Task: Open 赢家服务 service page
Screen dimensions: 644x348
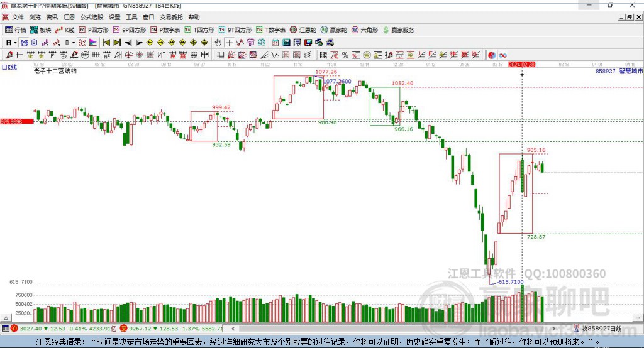Action: pos(398,30)
